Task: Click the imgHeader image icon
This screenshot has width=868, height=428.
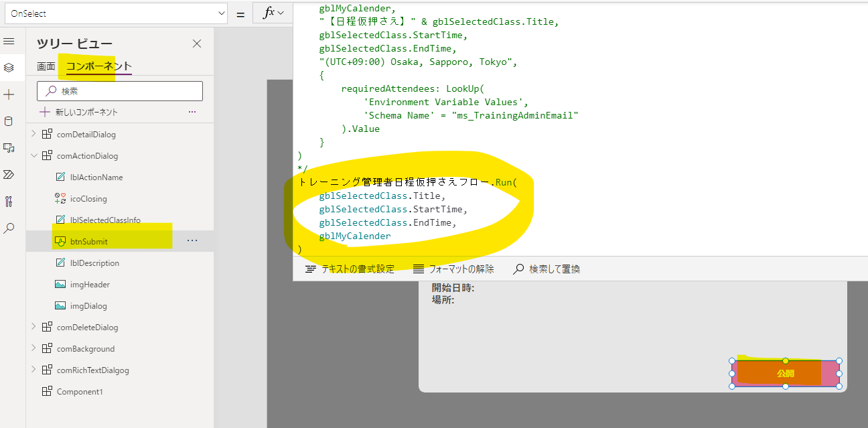Action: (x=60, y=285)
